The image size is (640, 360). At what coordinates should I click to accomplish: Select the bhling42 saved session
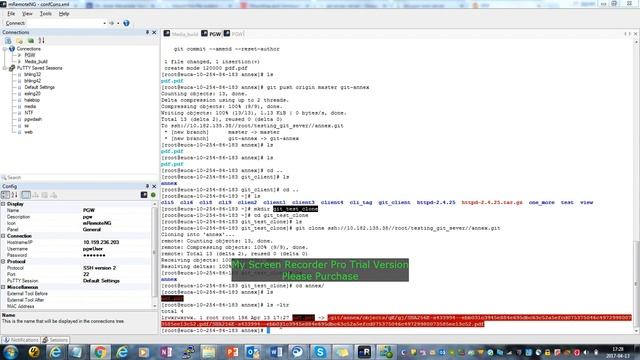(32, 81)
